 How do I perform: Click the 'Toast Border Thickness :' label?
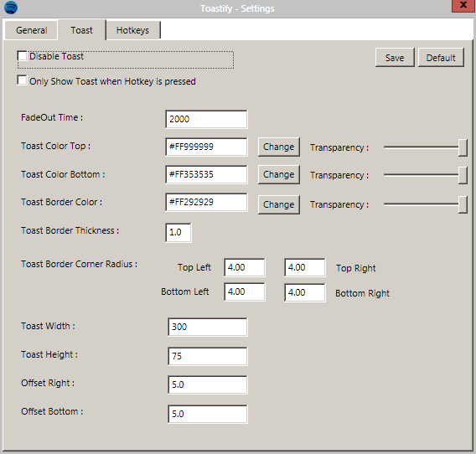click(70, 230)
